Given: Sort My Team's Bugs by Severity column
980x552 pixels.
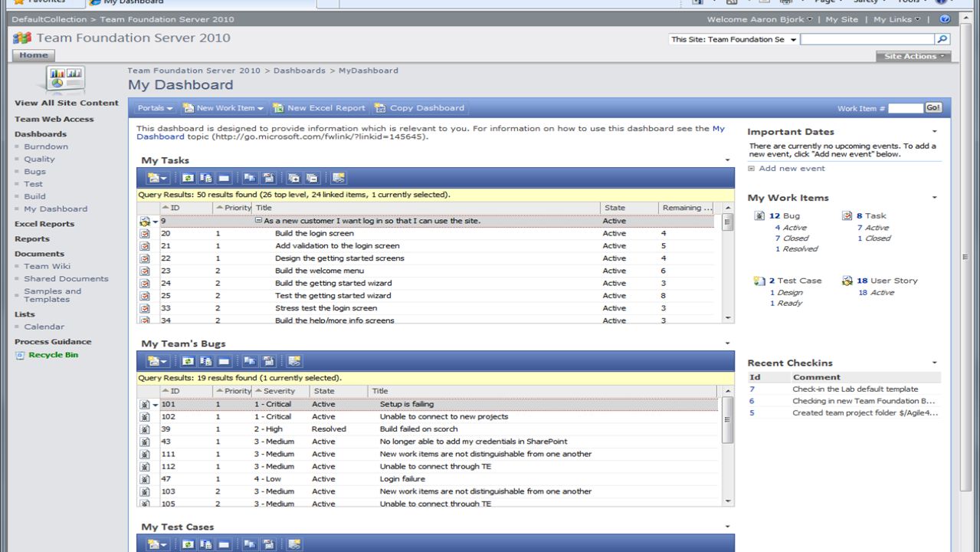Looking at the screenshot, I should [x=280, y=391].
